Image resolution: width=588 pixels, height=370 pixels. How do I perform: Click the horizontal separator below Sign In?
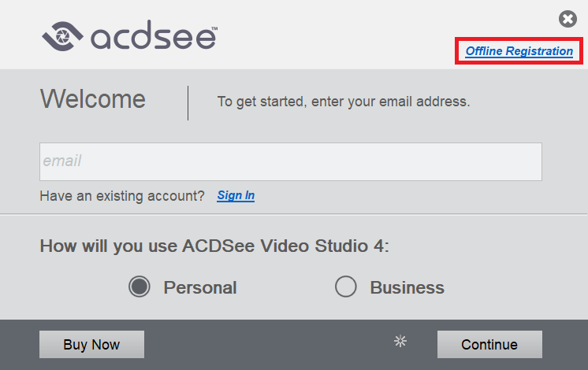pos(294,214)
